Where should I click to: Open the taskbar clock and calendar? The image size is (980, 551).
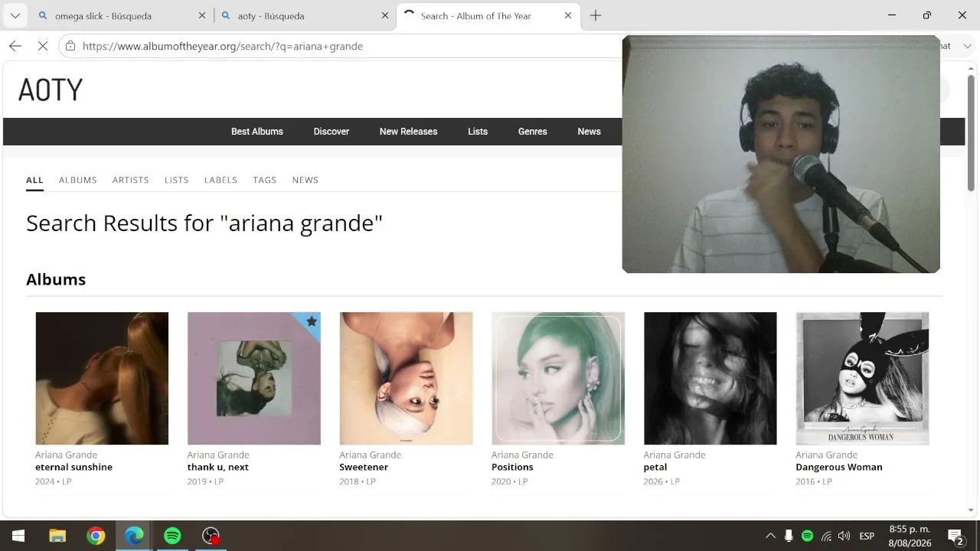click(x=910, y=536)
